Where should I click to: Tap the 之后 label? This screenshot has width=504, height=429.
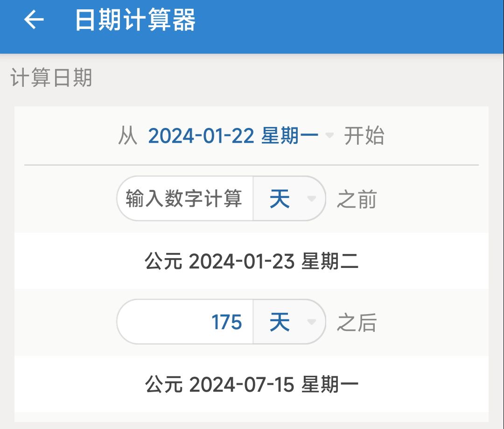pyautogui.click(x=357, y=323)
